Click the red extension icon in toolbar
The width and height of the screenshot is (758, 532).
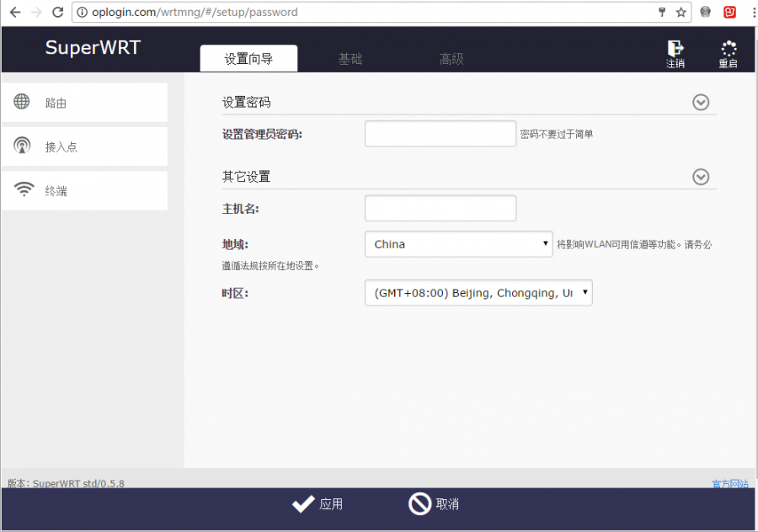729,12
